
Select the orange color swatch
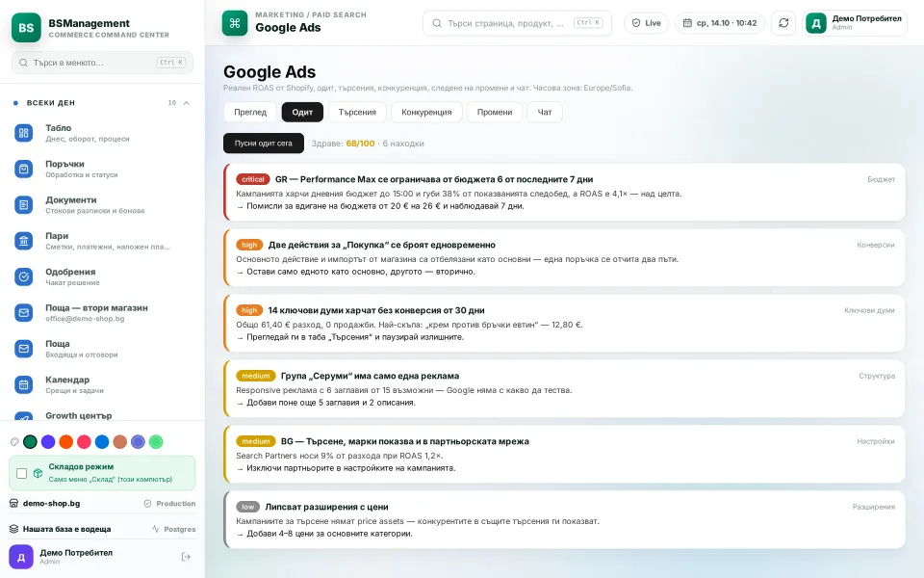click(x=66, y=442)
